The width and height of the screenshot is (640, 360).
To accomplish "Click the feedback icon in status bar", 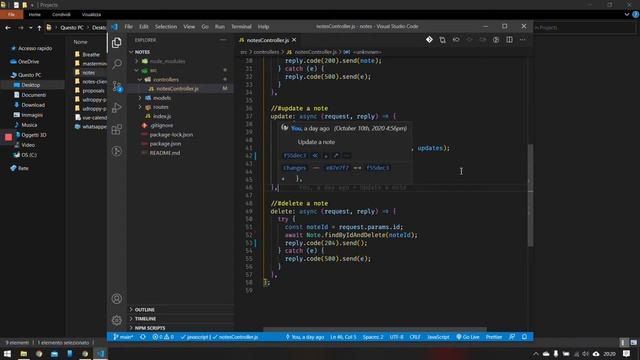I will click(x=512, y=337).
